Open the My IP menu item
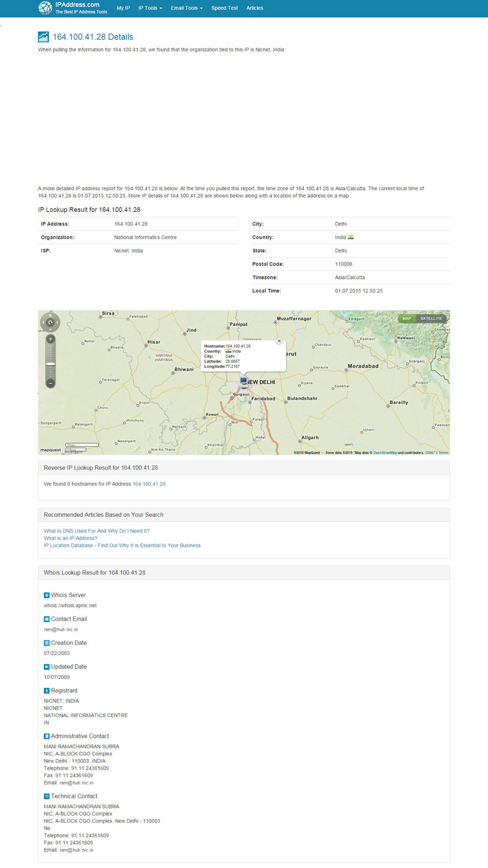The image size is (488, 868). 123,8
